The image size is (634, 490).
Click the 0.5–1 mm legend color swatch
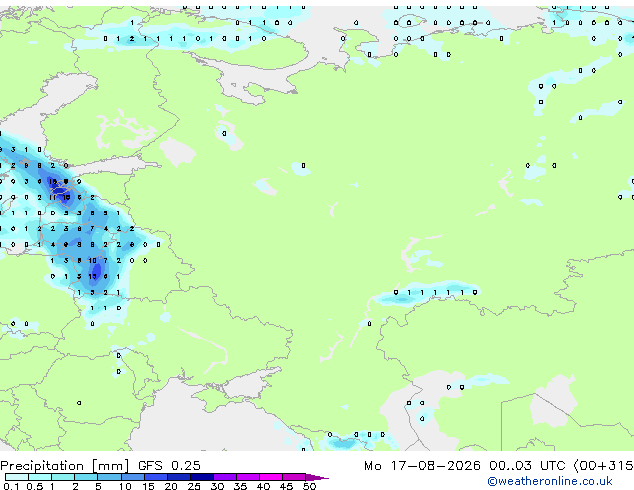[x=40, y=477]
